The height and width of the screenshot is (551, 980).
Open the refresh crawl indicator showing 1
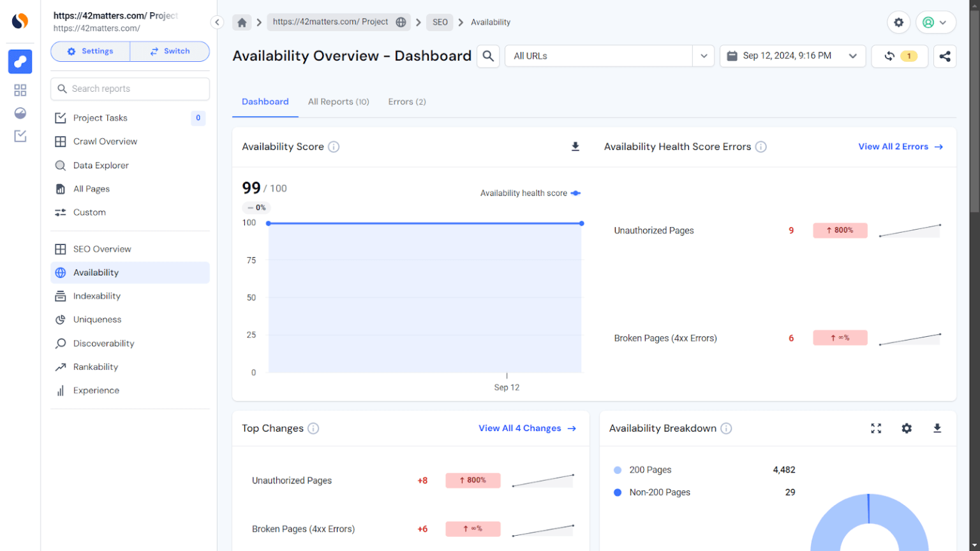[x=900, y=56]
